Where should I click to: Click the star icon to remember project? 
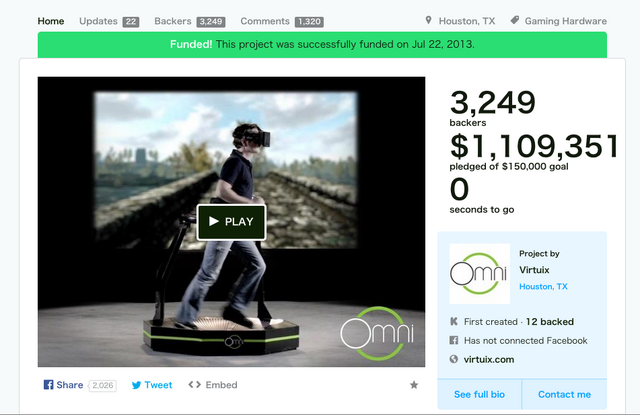click(x=414, y=385)
